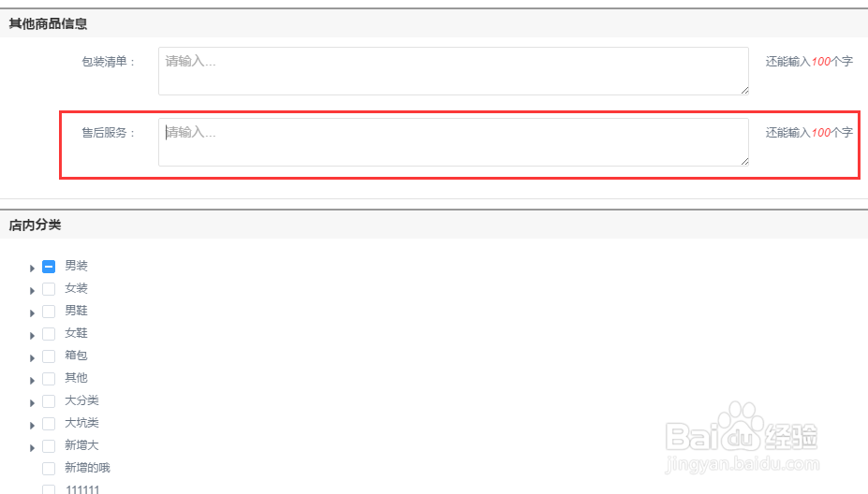Expand the 女装 category arrow
The height and width of the screenshot is (494, 868).
pyautogui.click(x=32, y=290)
